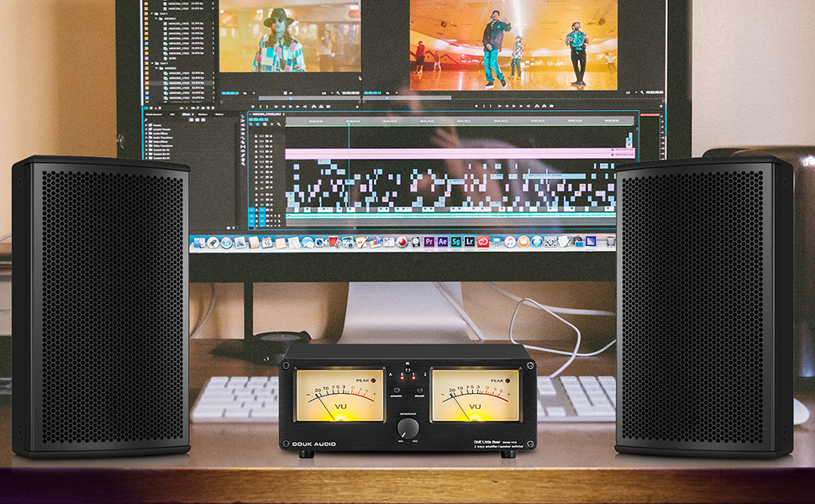Switch to the Info panel tab
815x504 pixels.
pyautogui.click(x=172, y=114)
